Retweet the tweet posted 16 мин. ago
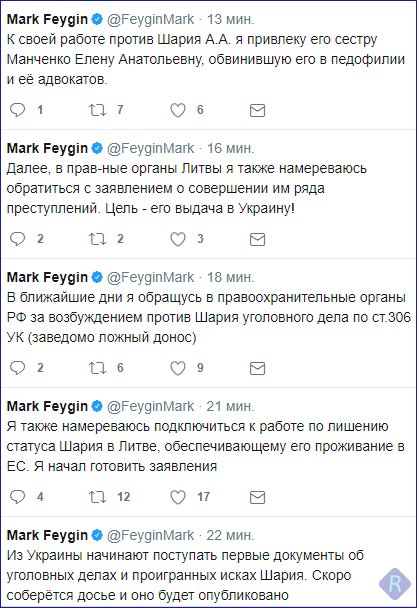This screenshot has width=417, height=608. [97, 239]
